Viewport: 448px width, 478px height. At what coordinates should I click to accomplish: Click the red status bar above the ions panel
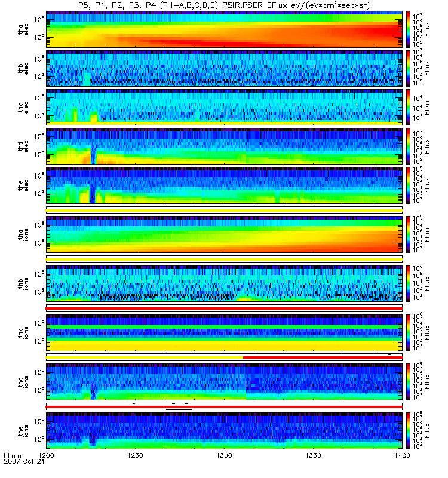[224, 407]
